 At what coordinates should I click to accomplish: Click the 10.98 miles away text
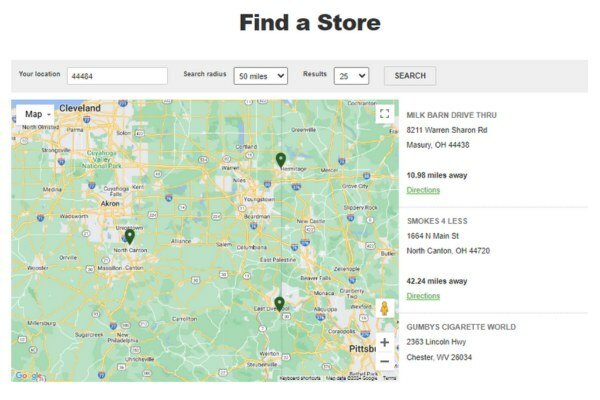437,175
